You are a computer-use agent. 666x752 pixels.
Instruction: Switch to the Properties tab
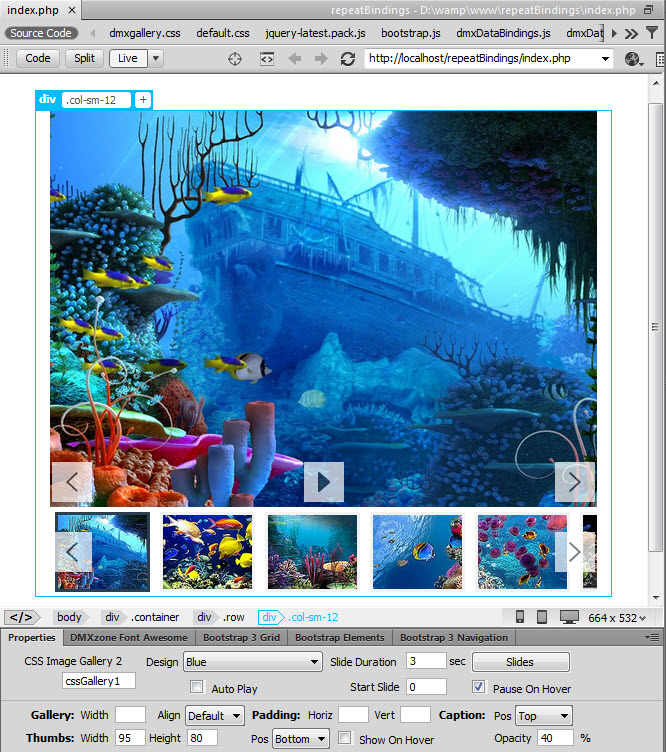[x=32, y=638]
